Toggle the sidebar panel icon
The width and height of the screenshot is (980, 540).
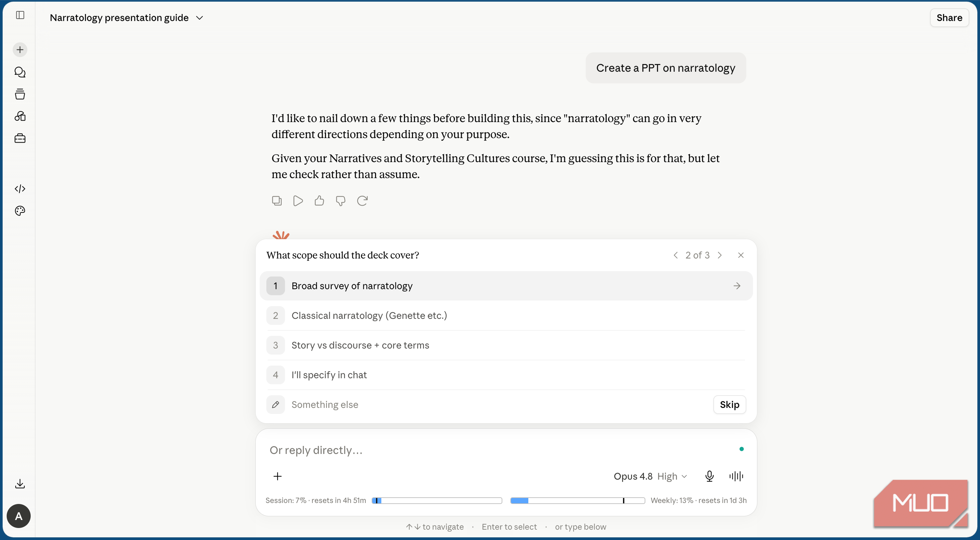click(20, 15)
